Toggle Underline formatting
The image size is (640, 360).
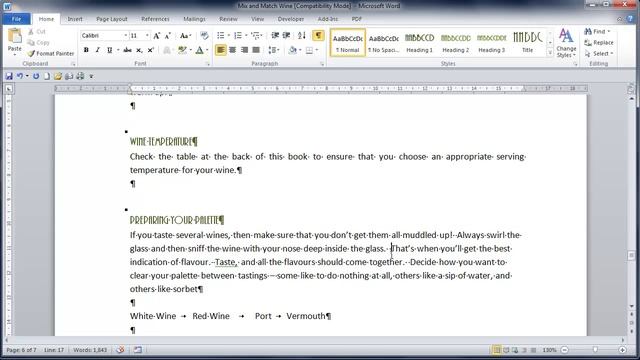coord(109,50)
